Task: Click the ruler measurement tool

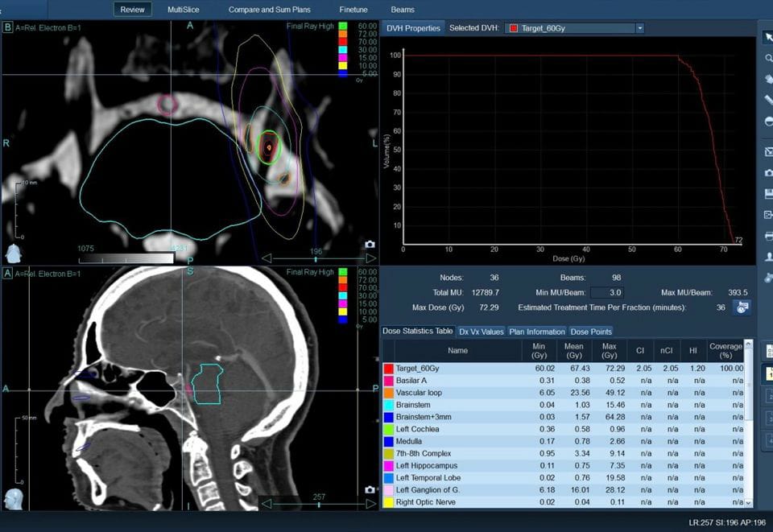Action: [767, 100]
